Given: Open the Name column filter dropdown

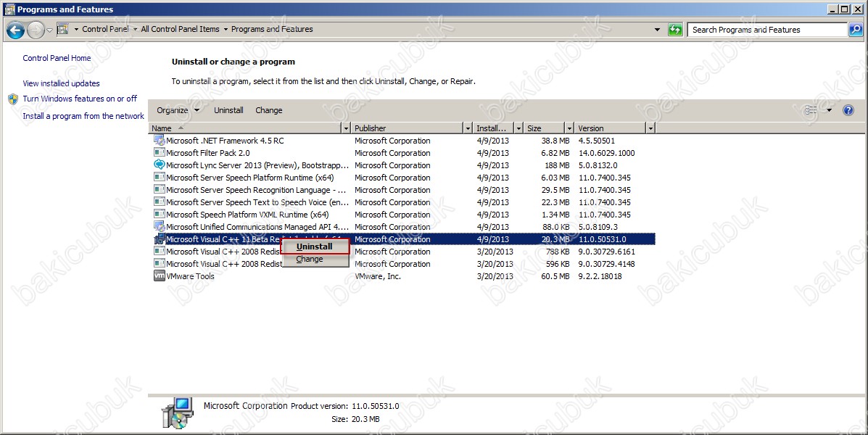Looking at the screenshot, I should point(347,128).
